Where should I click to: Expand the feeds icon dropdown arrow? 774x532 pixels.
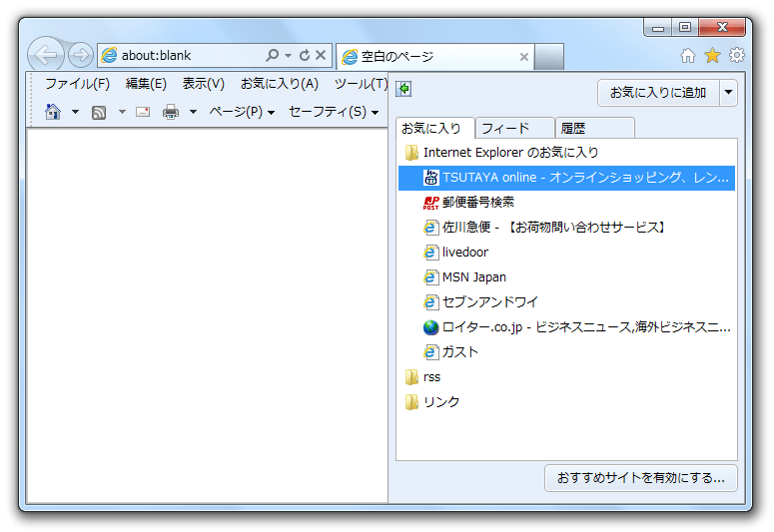click(122, 112)
